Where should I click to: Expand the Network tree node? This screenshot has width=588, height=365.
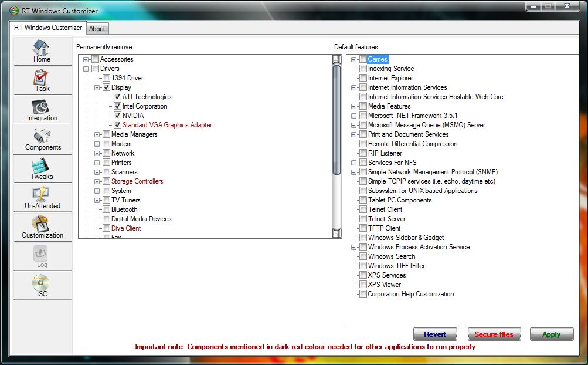[x=97, y=153]
